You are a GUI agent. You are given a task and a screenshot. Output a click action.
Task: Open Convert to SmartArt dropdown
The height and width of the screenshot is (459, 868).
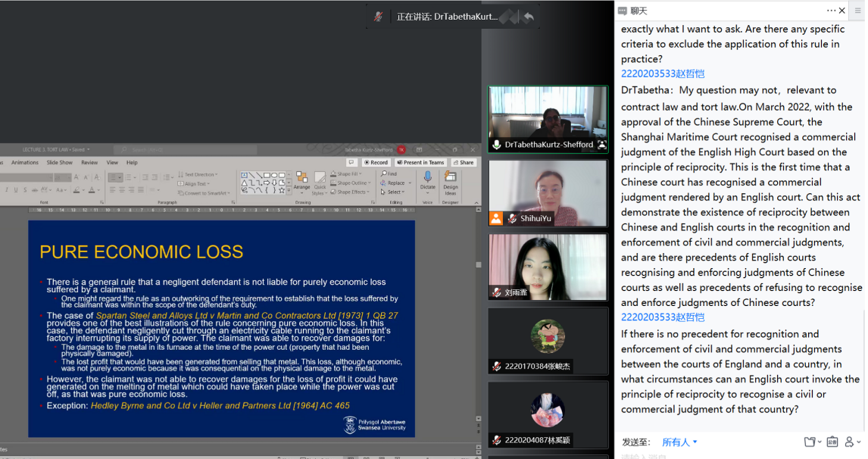pyautogui.click(x=204, y=193)
